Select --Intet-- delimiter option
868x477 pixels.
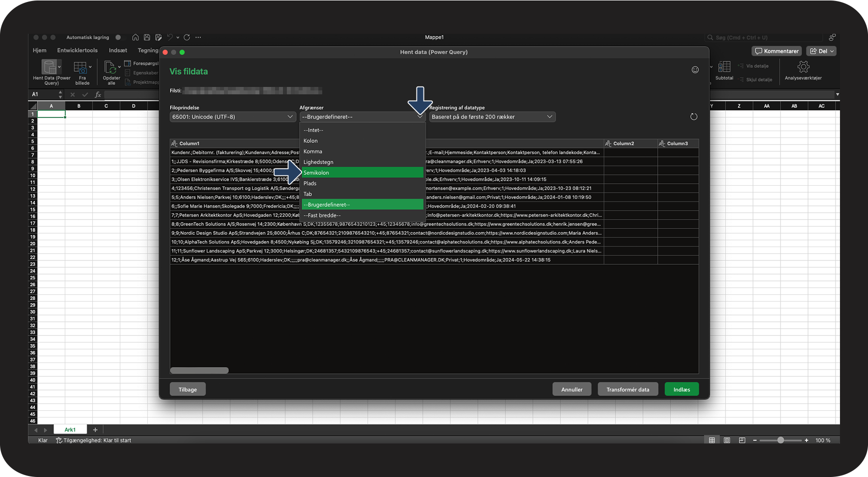coord(363,130)
